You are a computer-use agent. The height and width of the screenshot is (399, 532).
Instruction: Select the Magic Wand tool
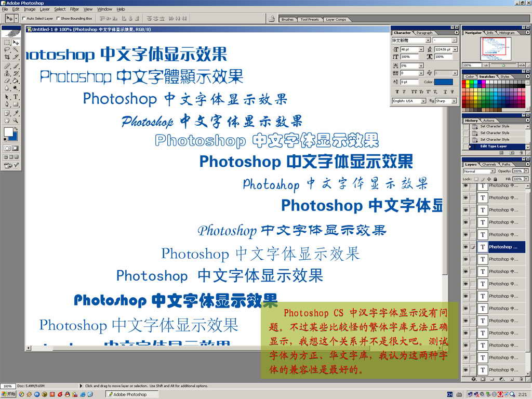(16, 50)
